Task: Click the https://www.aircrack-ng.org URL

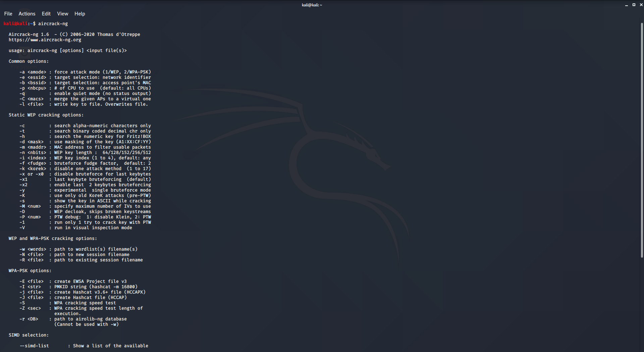Action: point(45,40)
